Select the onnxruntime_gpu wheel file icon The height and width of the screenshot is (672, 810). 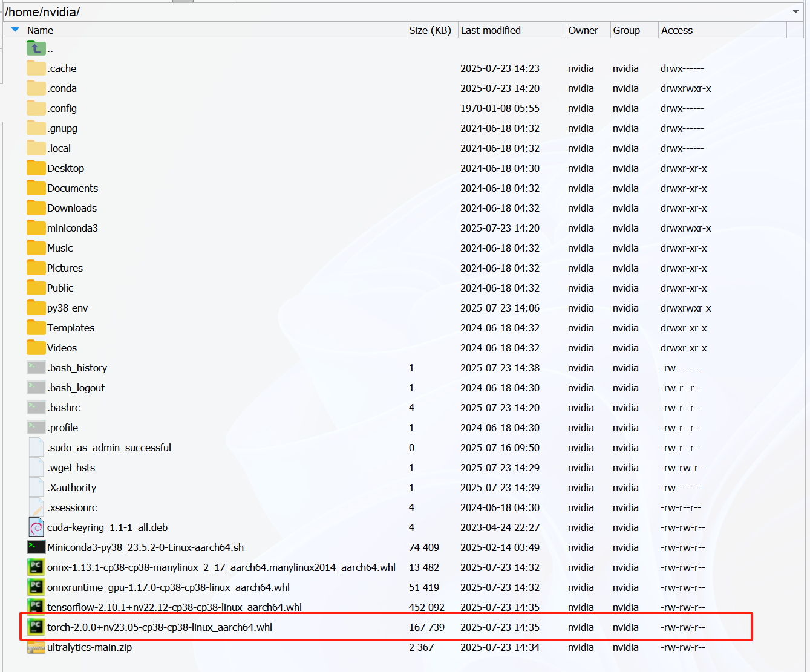[x=36, y=587]
